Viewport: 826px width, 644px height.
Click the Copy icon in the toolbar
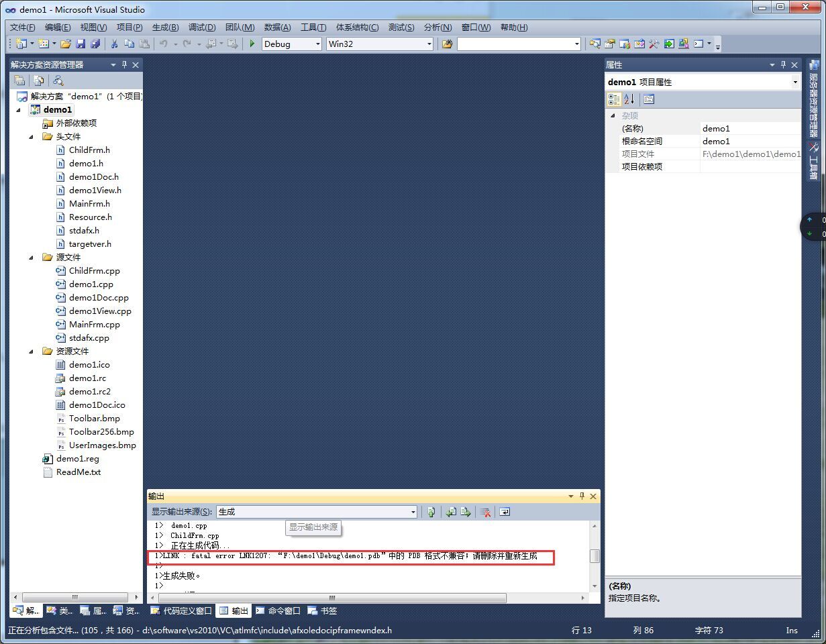tap(129, 44)
